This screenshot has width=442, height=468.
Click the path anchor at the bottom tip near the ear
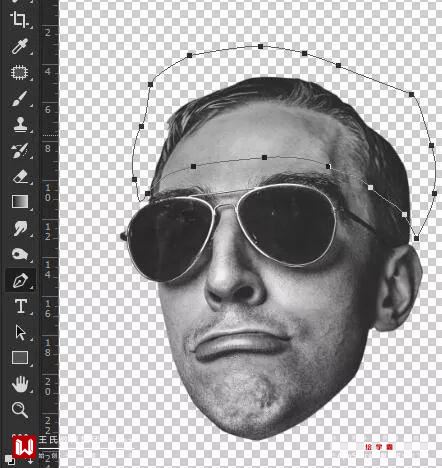click(416, 238)
